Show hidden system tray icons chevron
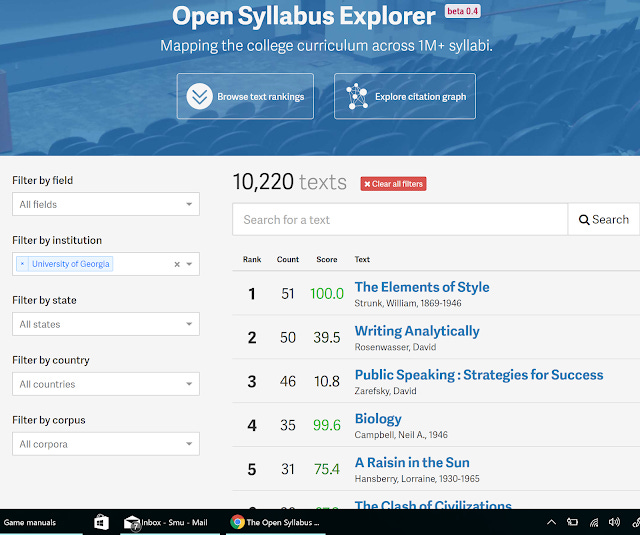This screenshot has width=640, height=535. point(551,522)
